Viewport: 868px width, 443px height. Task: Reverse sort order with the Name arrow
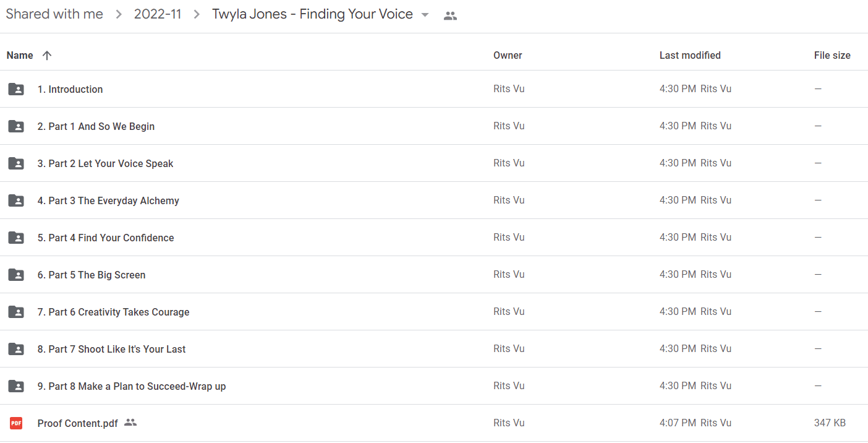click(47, 55)
